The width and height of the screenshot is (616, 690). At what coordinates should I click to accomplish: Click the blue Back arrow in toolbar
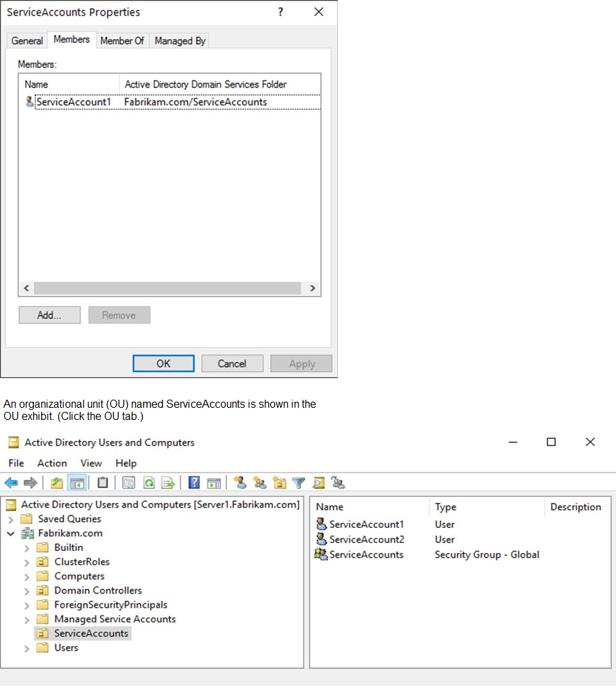pyautogui.click(x=11, y=483)
